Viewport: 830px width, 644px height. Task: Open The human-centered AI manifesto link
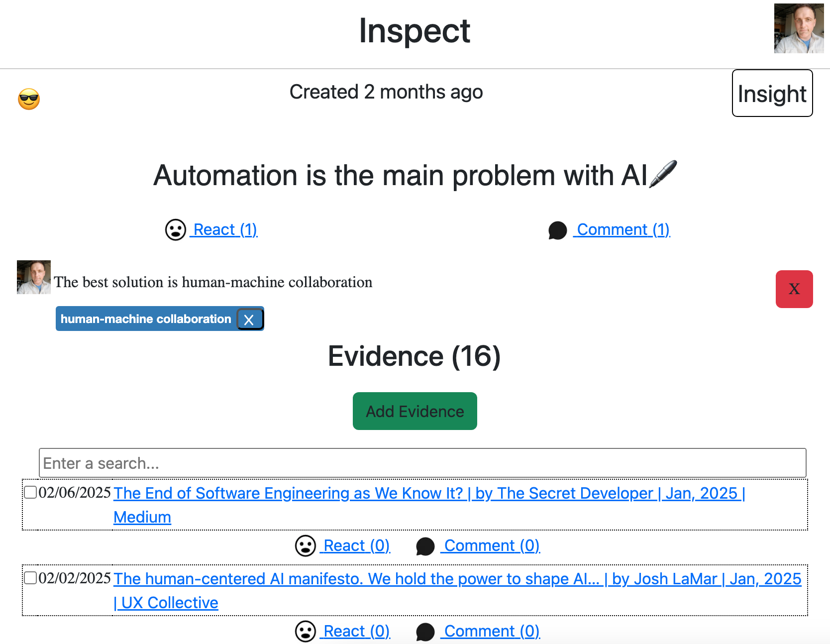point(457,579)
